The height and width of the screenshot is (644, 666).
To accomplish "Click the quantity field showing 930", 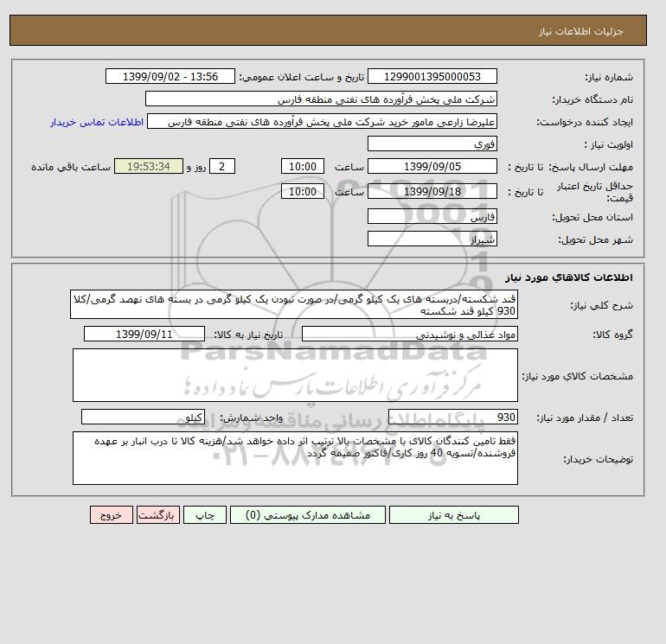I will click(x=452, y=417).
